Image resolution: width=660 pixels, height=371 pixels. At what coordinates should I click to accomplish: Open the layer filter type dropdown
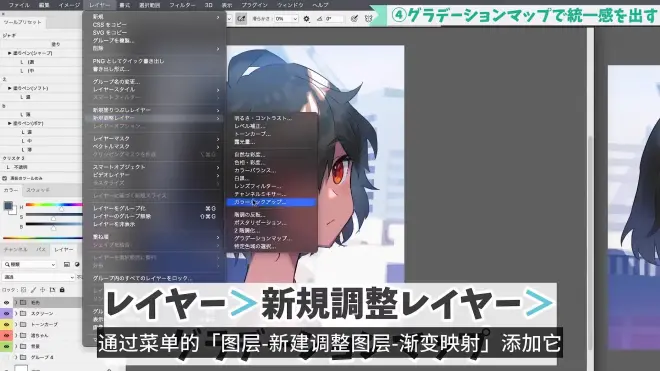point(29,264)
